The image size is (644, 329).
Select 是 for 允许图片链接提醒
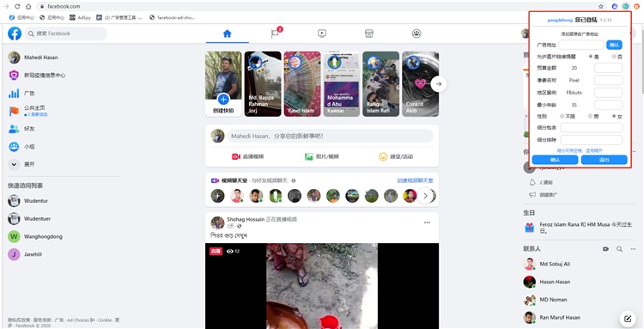(x=592, y=57)
